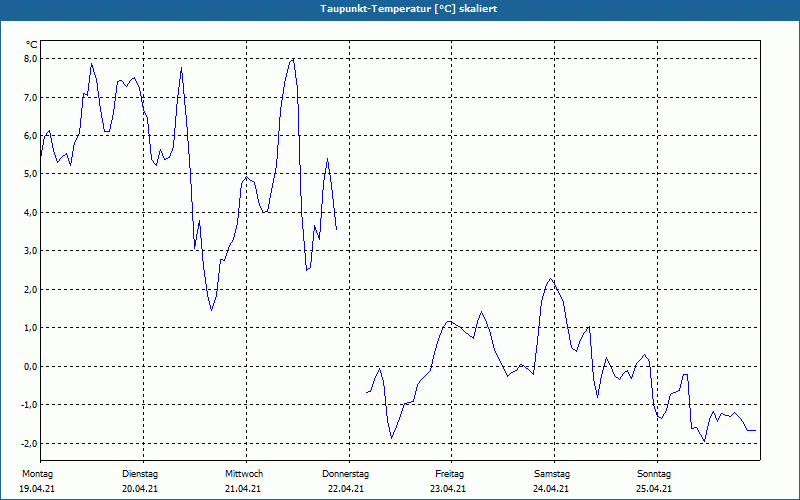Click the date 19.04.21
800x500 pixels.
(37, 489)
